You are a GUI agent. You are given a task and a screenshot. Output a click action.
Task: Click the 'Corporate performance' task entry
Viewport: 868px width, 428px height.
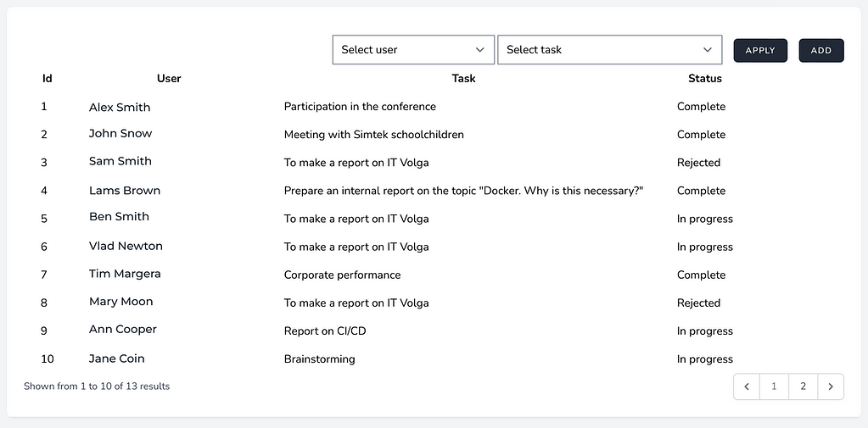coord(342,275)
